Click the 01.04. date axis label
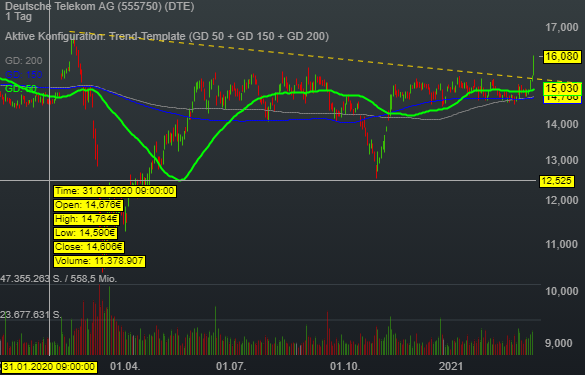This screenshot has height=375, width=585. point(125,366)
